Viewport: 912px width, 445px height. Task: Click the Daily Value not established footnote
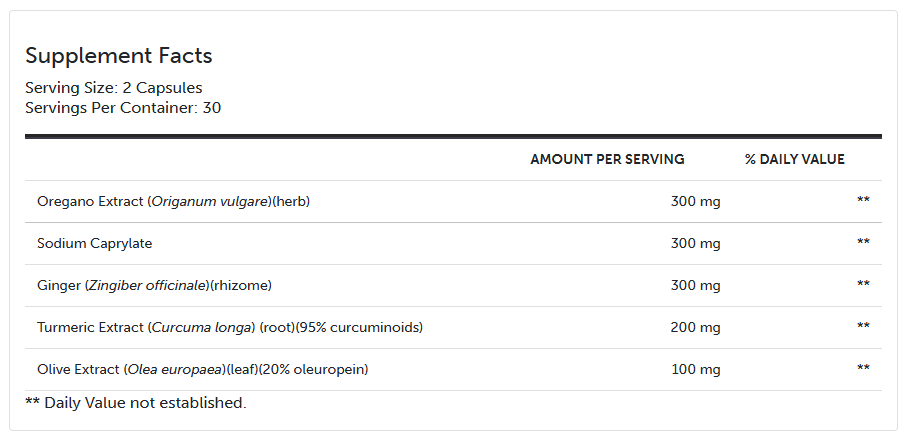pos(136,403)
